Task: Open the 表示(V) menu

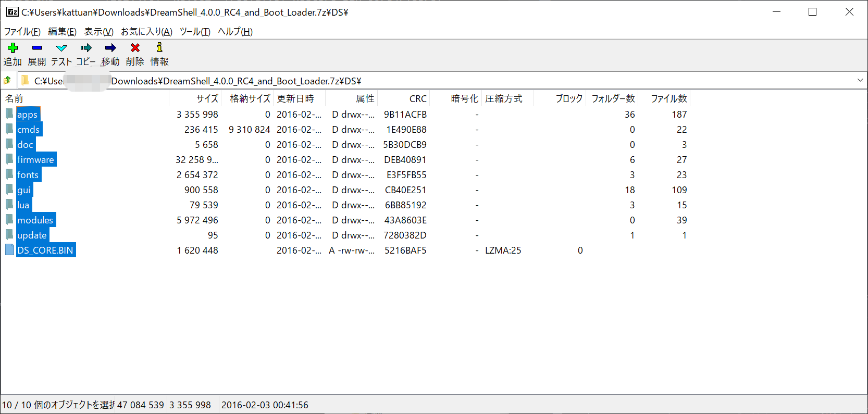Action: coord(99,32)
